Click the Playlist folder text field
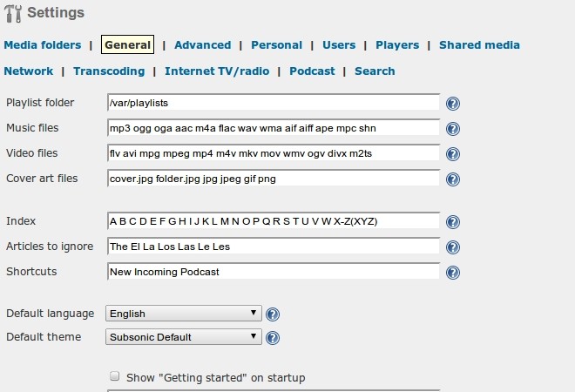The image size is (575, 392). [273, 103]
